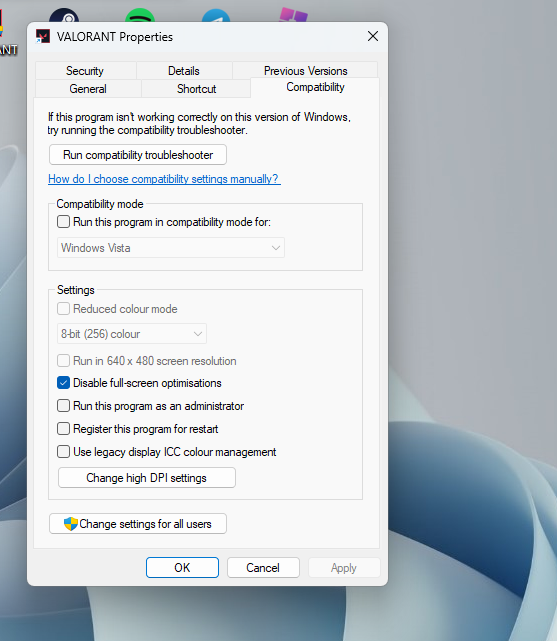Uncheck Disable full-screen optimisations
Image resolution: width=557 pixels, height=641 pixels.
[x=63, y=383]
